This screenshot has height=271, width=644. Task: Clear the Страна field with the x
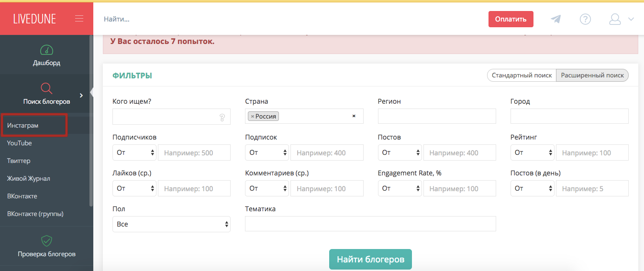[x=354, y=116]
